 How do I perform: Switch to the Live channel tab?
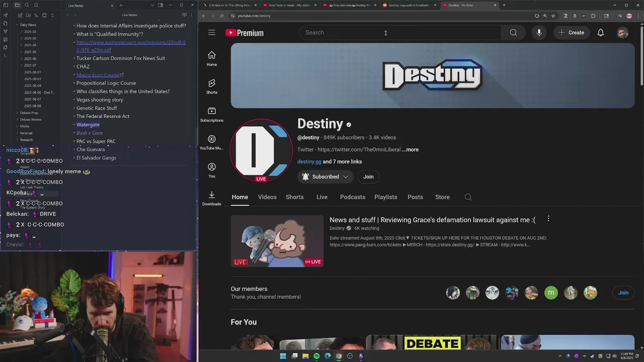(322, 197)
